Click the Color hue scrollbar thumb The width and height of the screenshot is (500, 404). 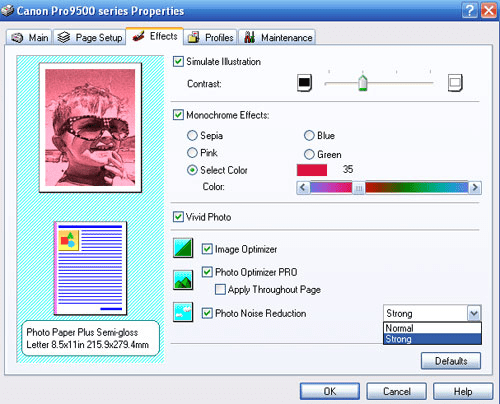coord(358,188)
